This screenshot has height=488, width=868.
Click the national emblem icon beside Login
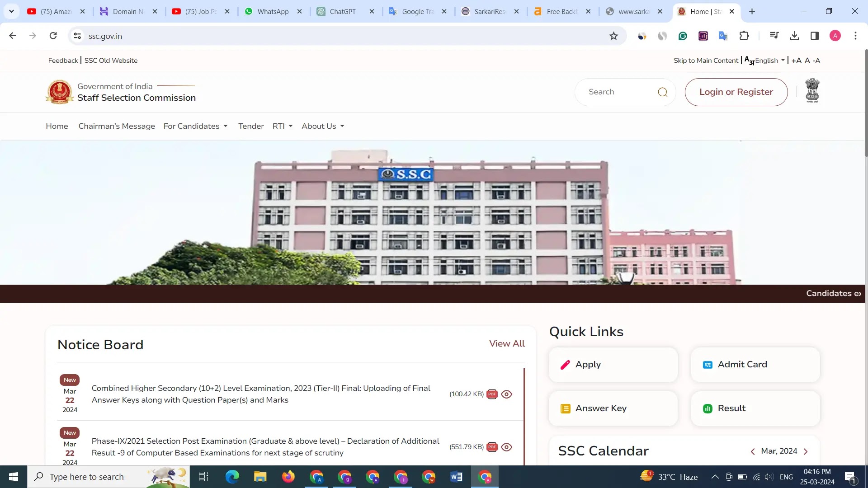812,91
